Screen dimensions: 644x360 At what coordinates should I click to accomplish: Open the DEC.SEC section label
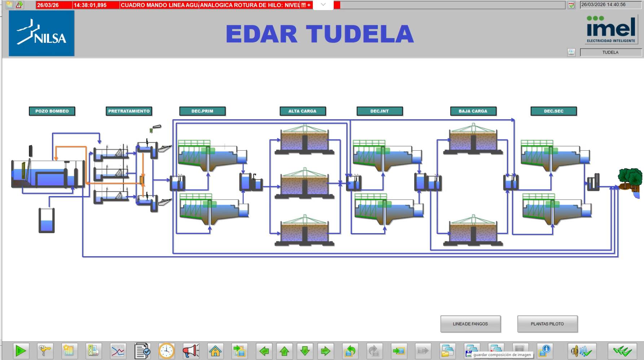pos(553,111)
